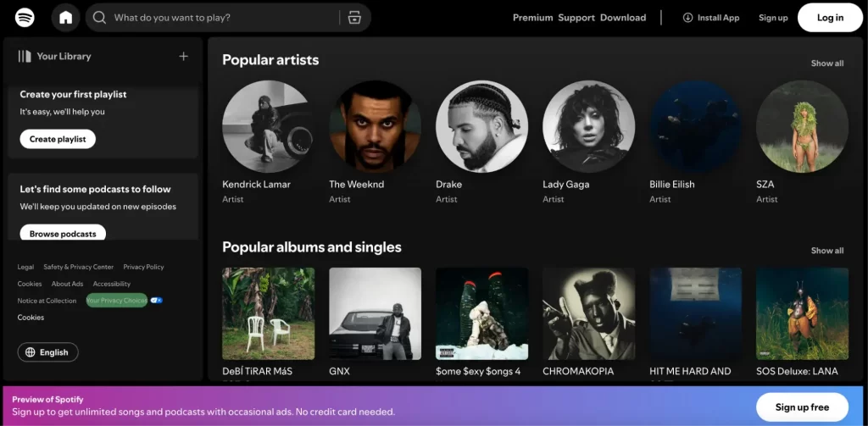Go to Home via house icon
Screen dimensions: 868x426
point(65,18)
